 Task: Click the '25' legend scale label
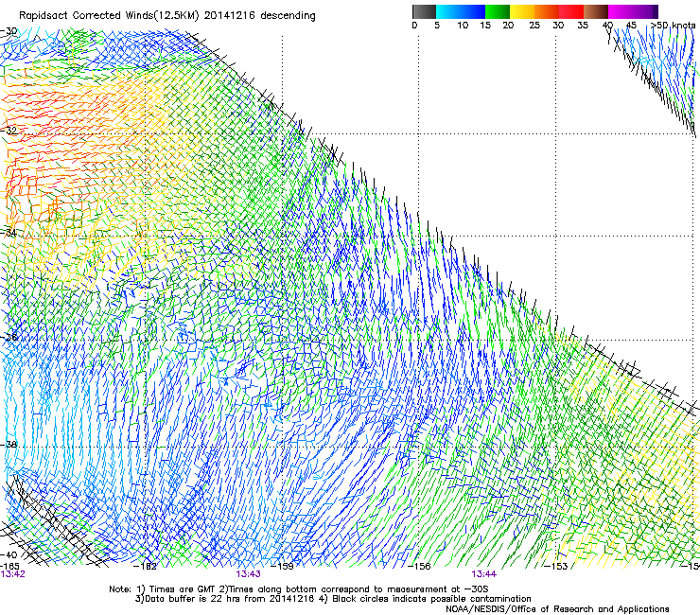[534, 25]
